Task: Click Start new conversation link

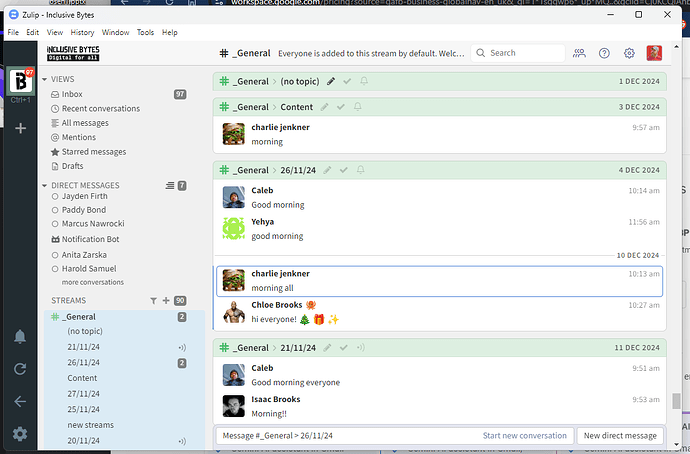Action: pos(525,436)
